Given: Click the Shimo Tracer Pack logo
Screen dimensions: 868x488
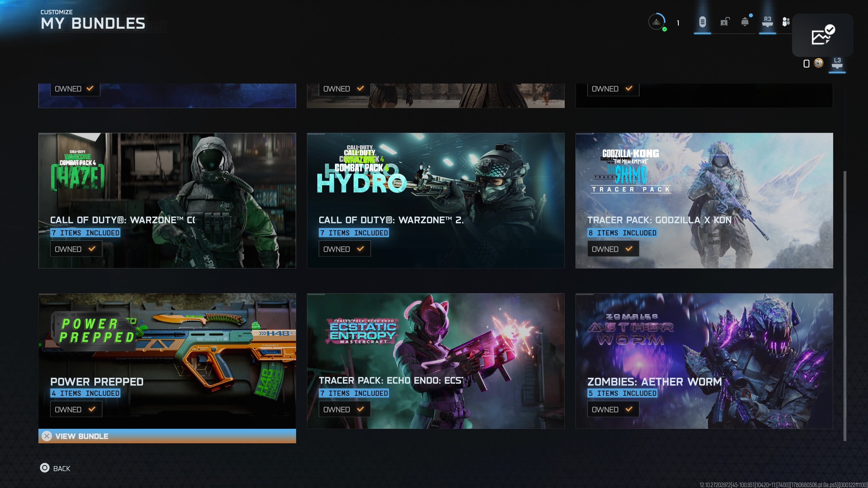Looking at the screenshot, I should [631, 172].
